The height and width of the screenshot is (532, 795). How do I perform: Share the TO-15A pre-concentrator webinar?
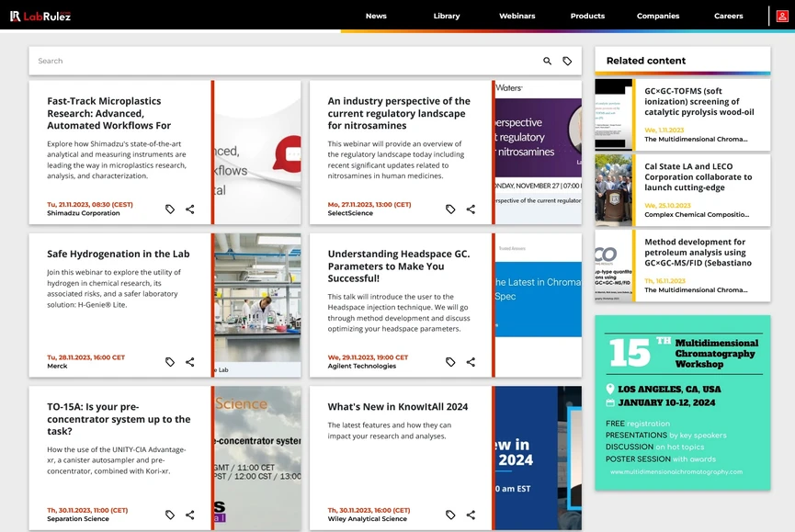coord(190,515)
